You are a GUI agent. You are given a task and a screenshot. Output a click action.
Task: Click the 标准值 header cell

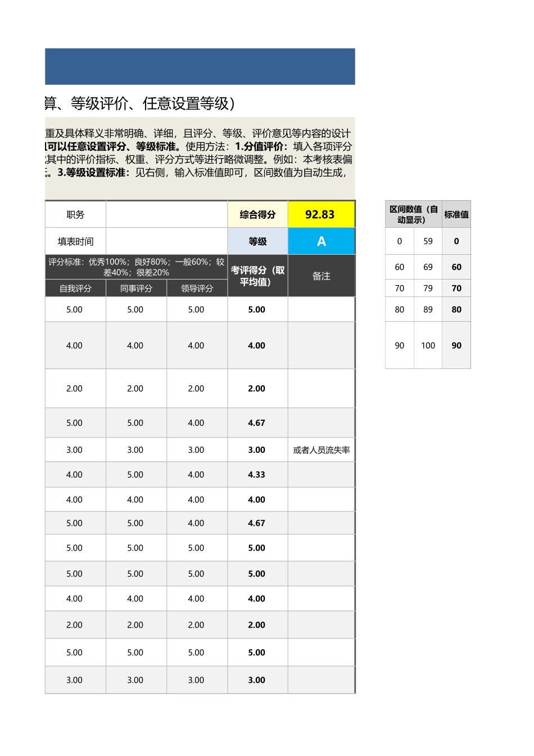456,214
